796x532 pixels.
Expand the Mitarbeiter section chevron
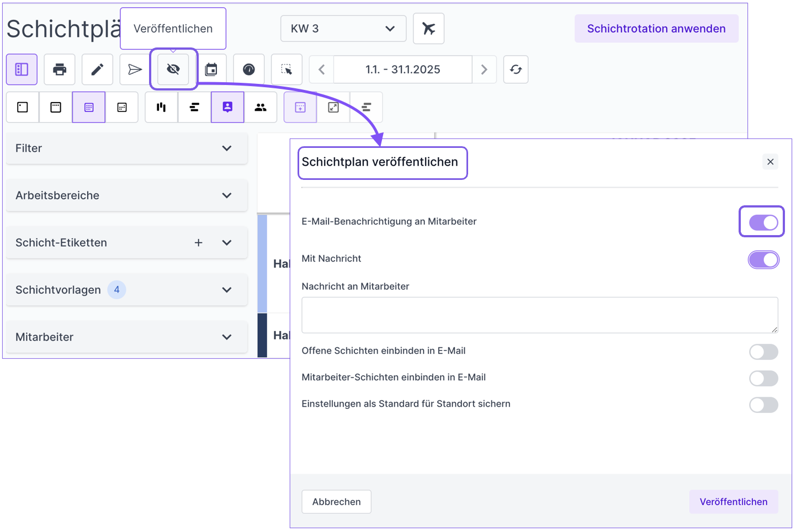point(227,337)
